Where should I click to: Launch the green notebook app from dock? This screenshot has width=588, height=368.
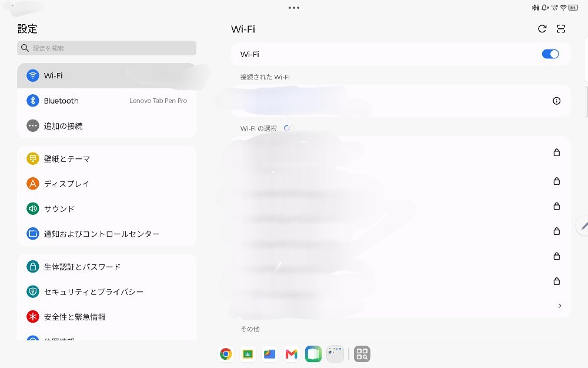(x=313, y=354)
